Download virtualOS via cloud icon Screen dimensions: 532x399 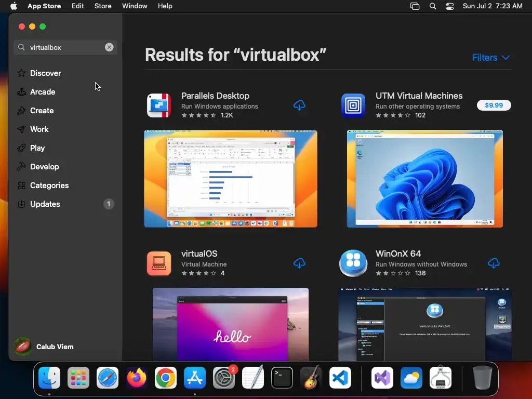coord(299,263)
